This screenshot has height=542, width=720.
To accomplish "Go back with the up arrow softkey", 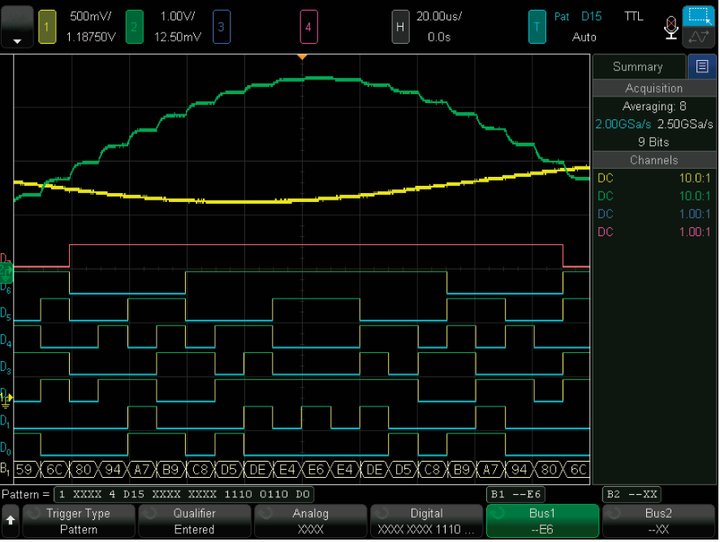I will [10, 520].
